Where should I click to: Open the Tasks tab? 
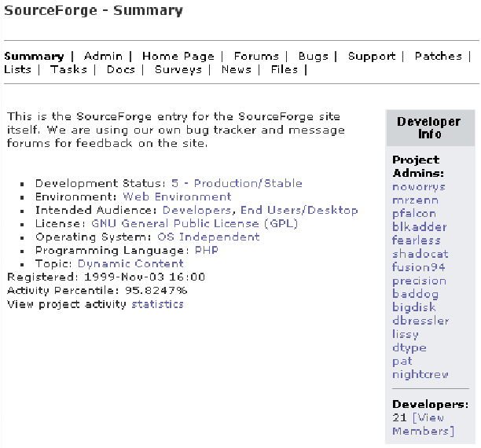68,70
